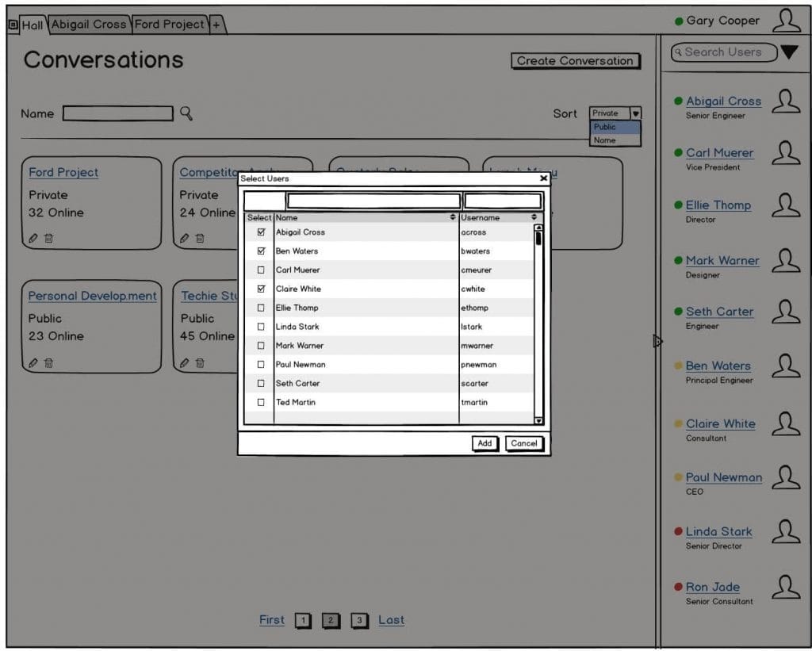Uncheck the Ben Waters checkbox

(261, 251)
